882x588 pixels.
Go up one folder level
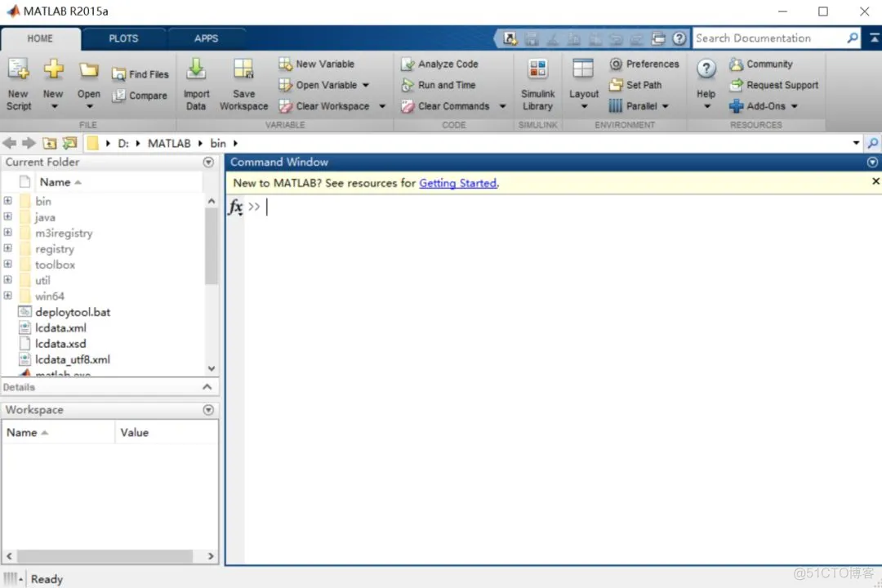(50, 144)
